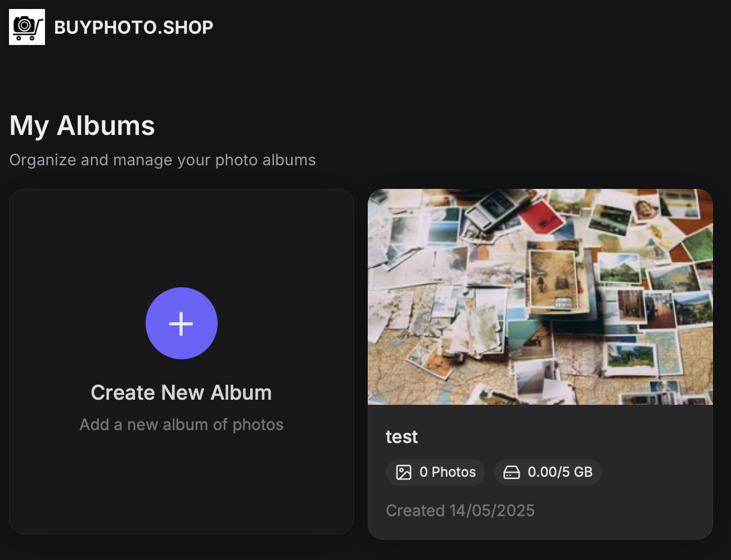Click the empty space inside Create New Album card
Viewport: 731px width, 560px height.
[x=181, y=242]
